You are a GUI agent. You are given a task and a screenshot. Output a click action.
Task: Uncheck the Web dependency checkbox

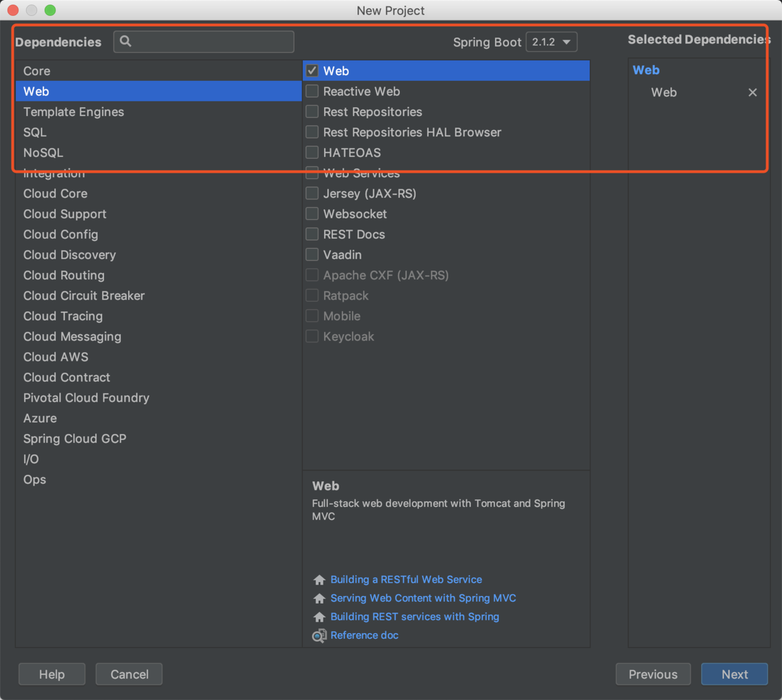(312, 71)
